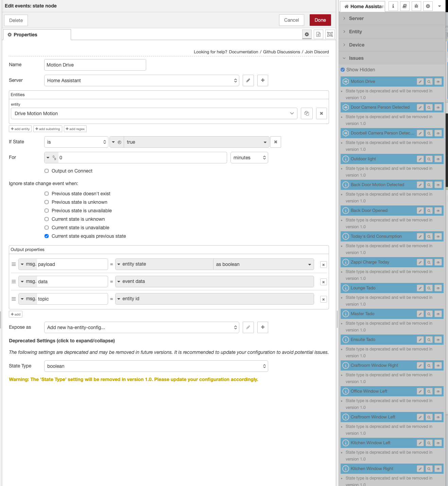Click the search icon for Motion Drive issue
Viewport: 448px width, 486px height.
point(429,82)
